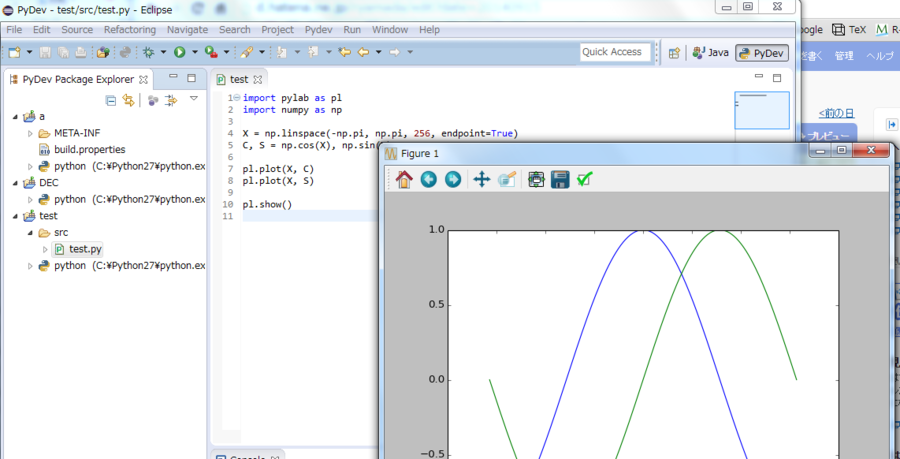
Task: Activate the PyDev perspective button
Action: (x=762, y=53)
